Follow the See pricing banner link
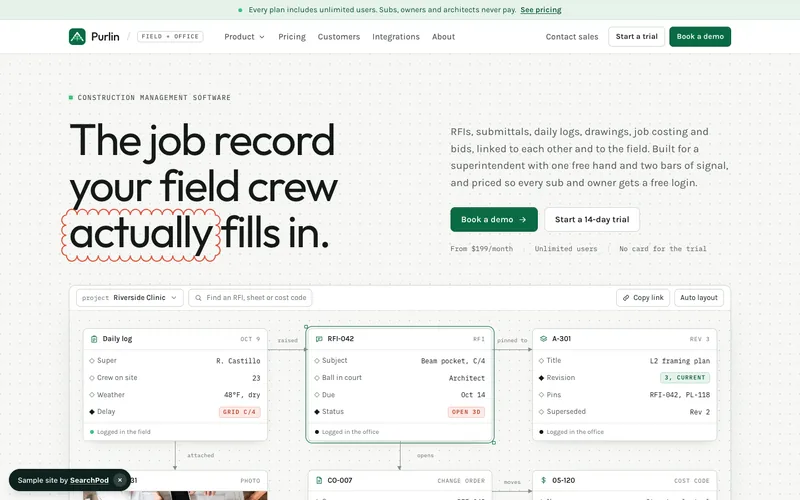This screenshot has height=500, width=800. point(541,10)
